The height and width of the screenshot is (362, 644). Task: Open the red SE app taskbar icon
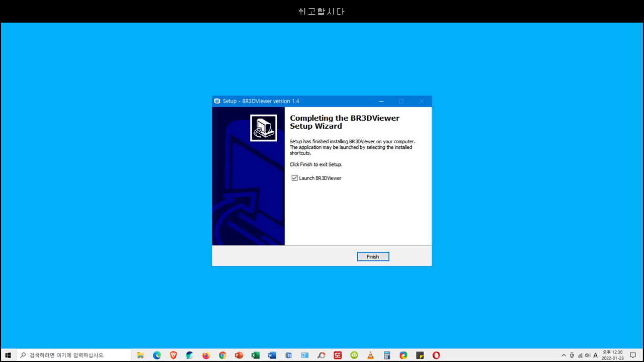pos(338,355)
